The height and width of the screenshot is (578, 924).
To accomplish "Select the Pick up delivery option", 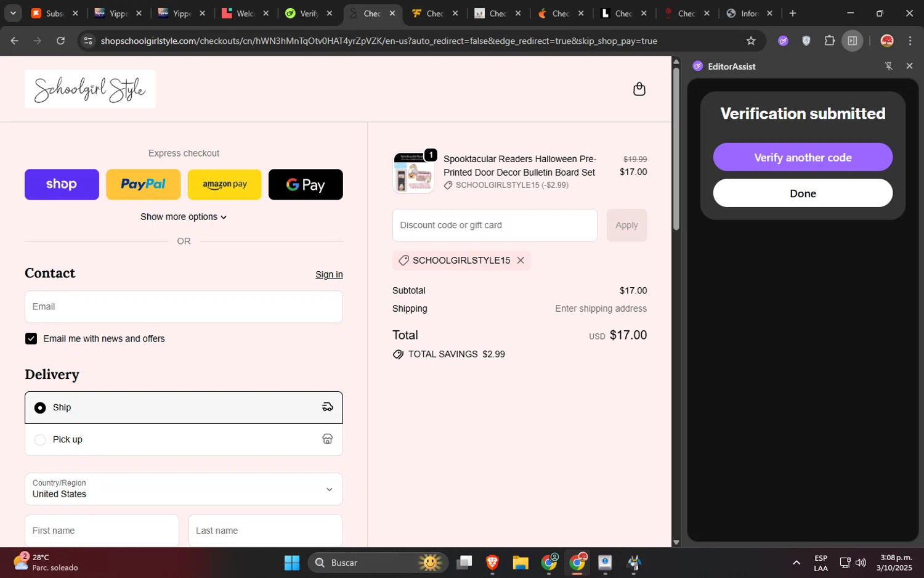I will (x=184, y=440).
